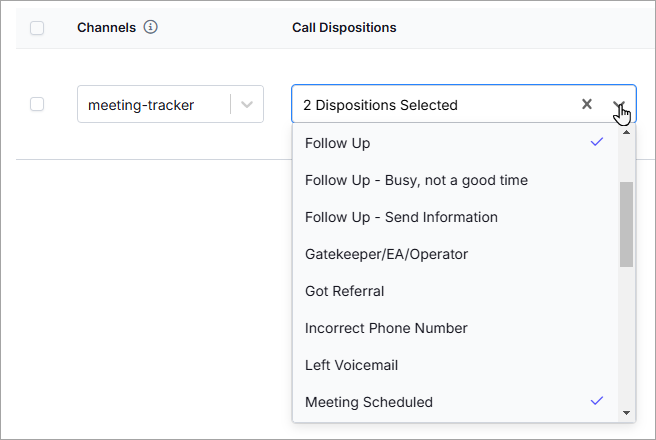Expand the meeting-tracker channel dropdown arrow
The image size is (656, 440).
(247, 105)
